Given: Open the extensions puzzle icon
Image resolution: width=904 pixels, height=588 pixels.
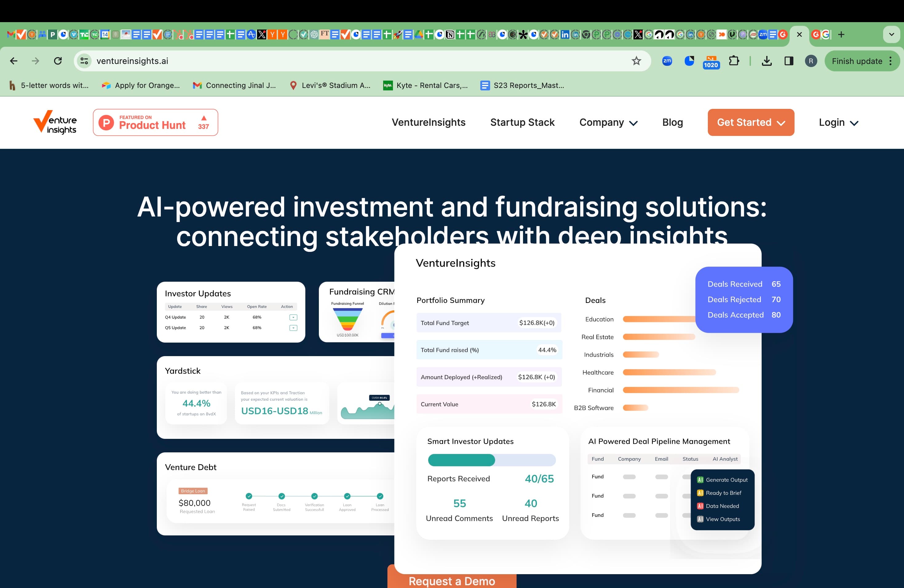Looking at the screenshot, I should point(735,61).
